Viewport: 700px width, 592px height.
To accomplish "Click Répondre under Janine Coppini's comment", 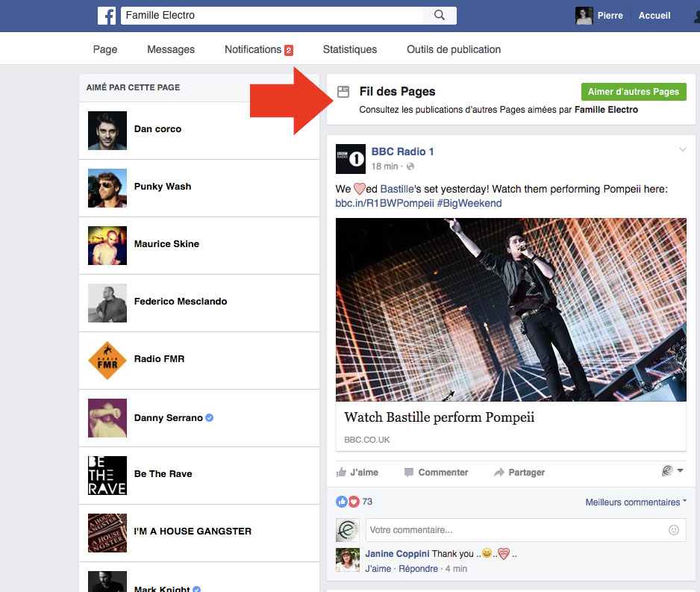I will click(419, 569).
